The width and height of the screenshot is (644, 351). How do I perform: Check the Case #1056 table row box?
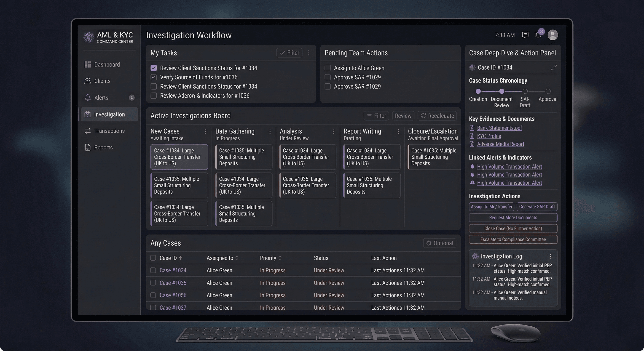click(x=153, y=295)
